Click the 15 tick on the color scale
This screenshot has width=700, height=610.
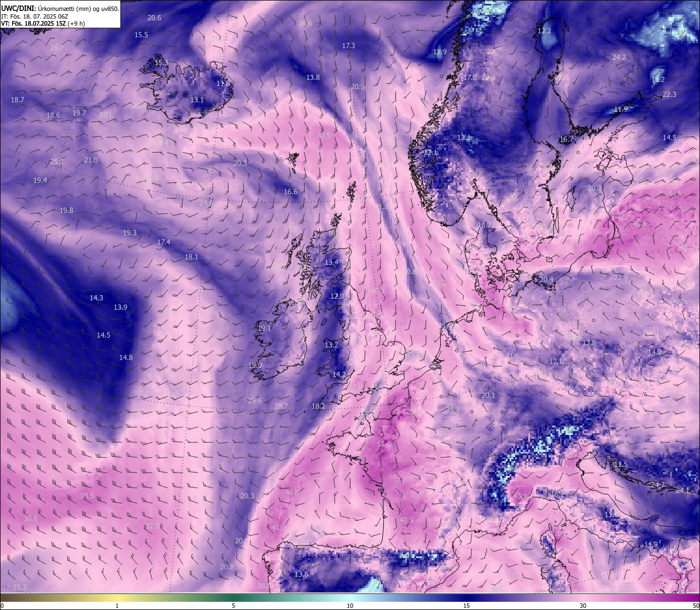coord(466,606)
